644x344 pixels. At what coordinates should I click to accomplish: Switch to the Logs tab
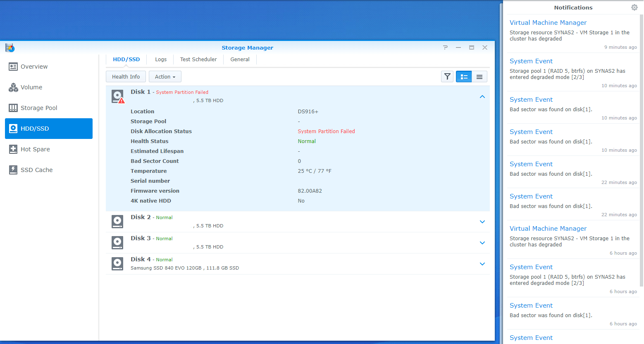[161, 60]
